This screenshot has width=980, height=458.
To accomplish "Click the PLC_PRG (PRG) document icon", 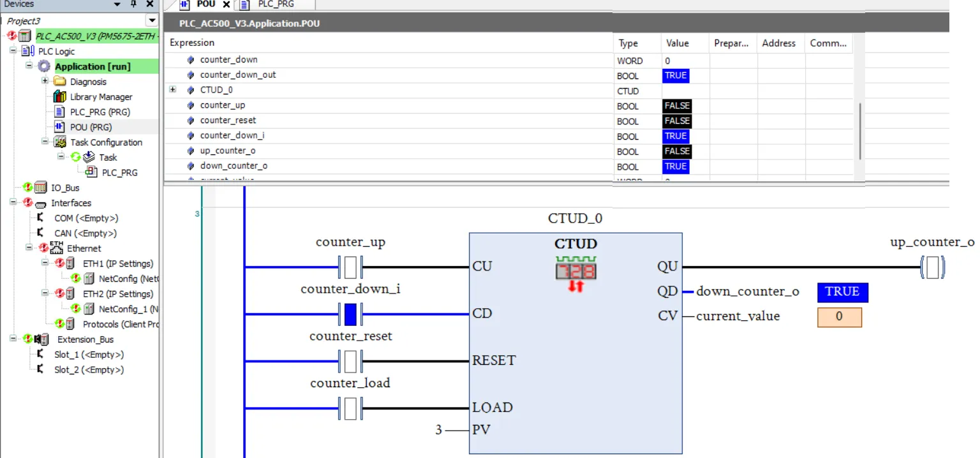I will click(59, 112).
